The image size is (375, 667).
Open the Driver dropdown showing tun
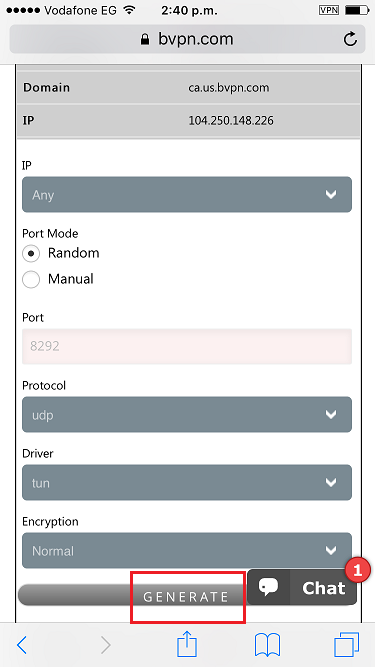point(187,482)
